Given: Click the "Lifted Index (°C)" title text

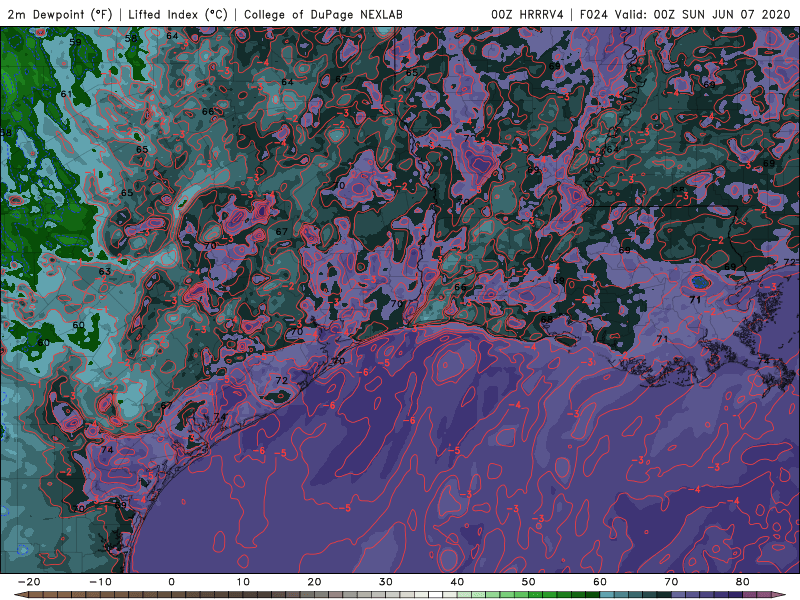Looking at the screenshot, I should point(178,14).
